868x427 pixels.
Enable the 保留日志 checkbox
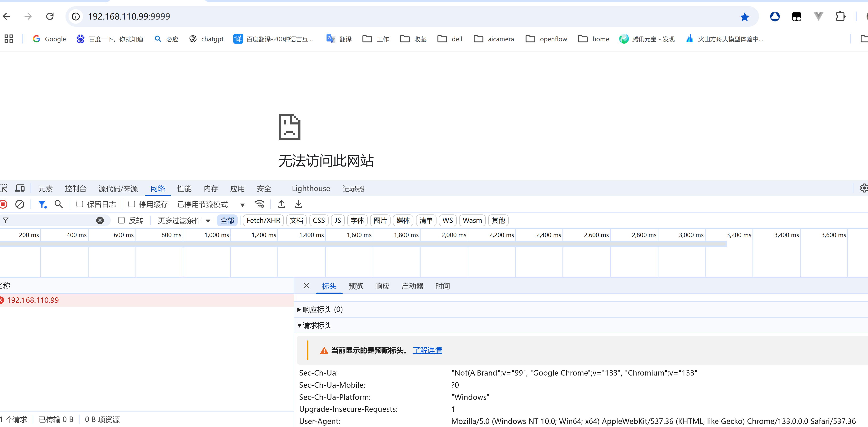coord(80,204)
